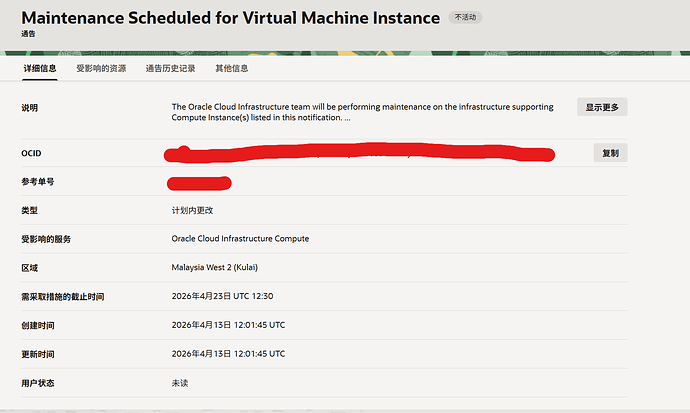Screen dimensions: 690x413
Task: Open the 详细信息 tab
Action: pyautogui.click(x=40, y=69)
